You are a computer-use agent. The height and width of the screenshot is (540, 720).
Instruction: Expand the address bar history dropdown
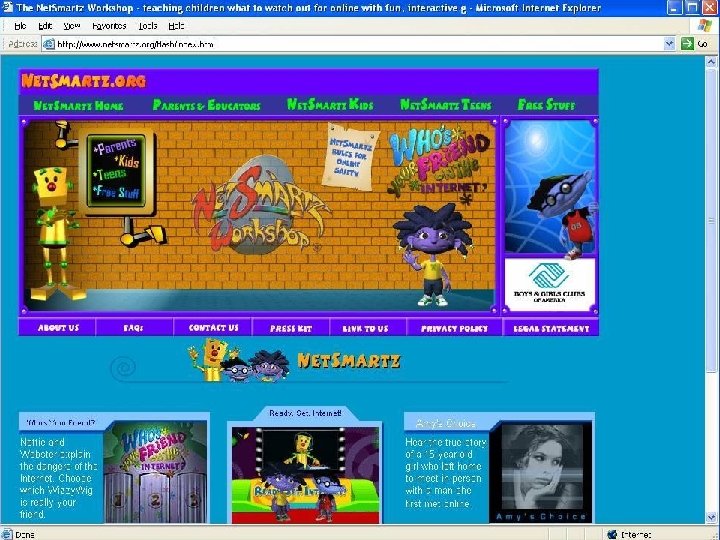[x=669, y=44]
